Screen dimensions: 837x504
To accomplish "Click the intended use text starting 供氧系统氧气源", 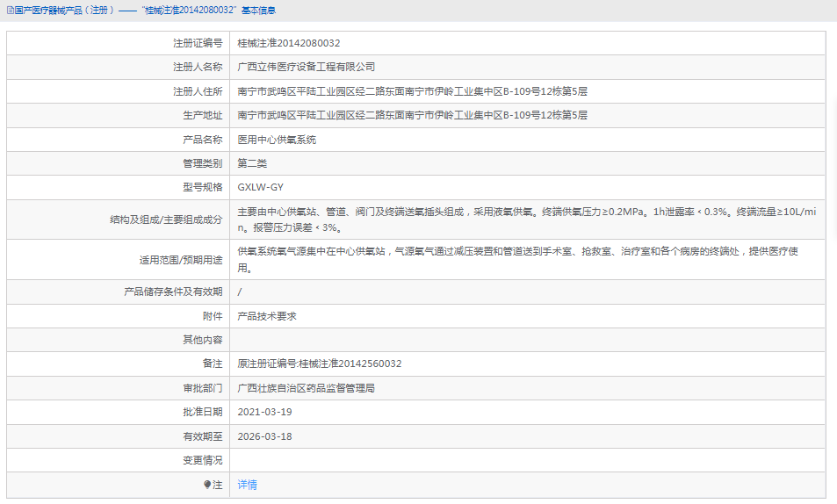I will pyautogui.click(x=518, y=260).
